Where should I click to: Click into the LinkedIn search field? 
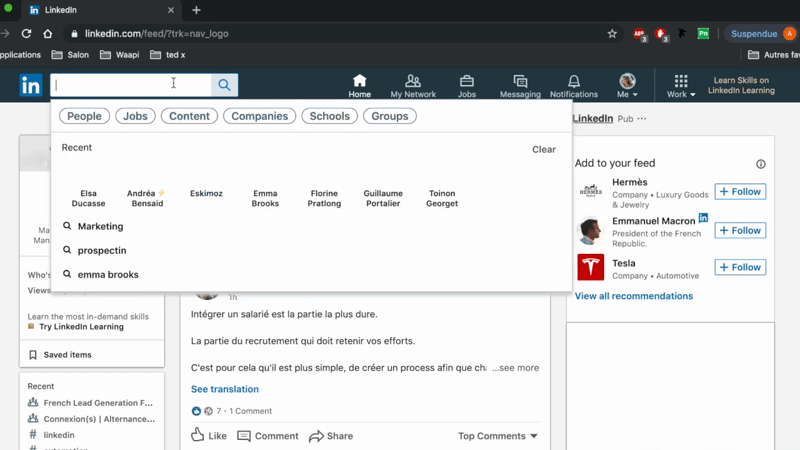(131, 85)
